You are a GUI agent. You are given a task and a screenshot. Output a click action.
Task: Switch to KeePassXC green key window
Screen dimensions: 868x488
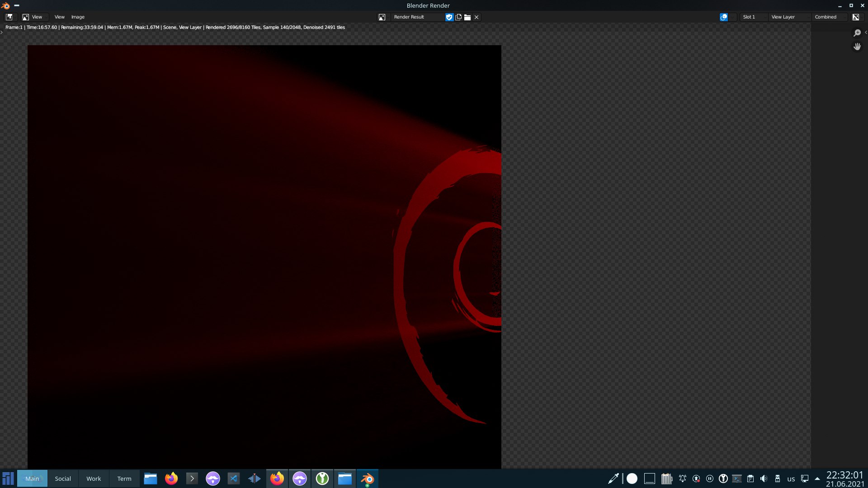coord(322,479)
